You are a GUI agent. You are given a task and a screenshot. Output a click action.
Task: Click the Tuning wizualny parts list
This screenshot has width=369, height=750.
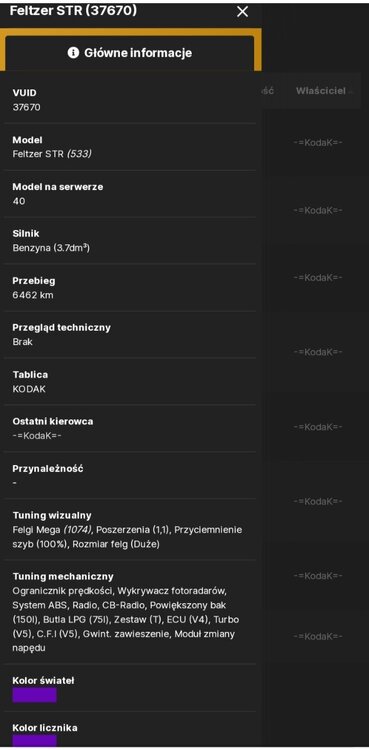click(127, 537)
